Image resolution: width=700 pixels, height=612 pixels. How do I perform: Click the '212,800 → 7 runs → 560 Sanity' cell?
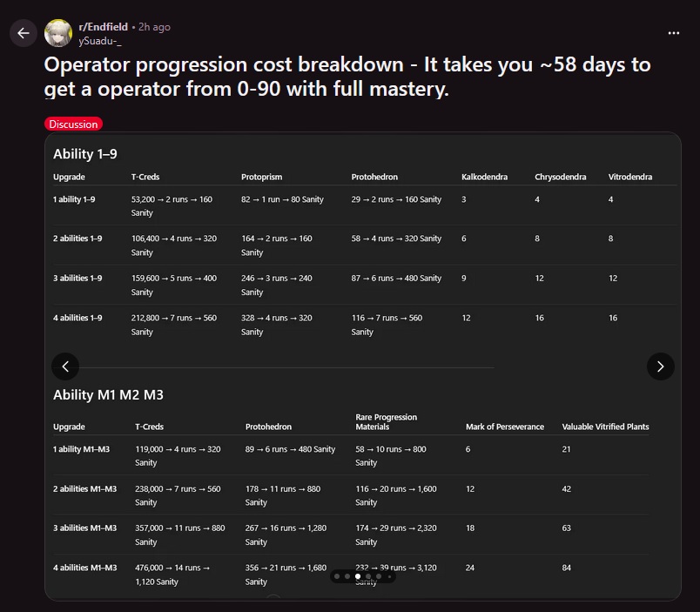click(174, 325)
